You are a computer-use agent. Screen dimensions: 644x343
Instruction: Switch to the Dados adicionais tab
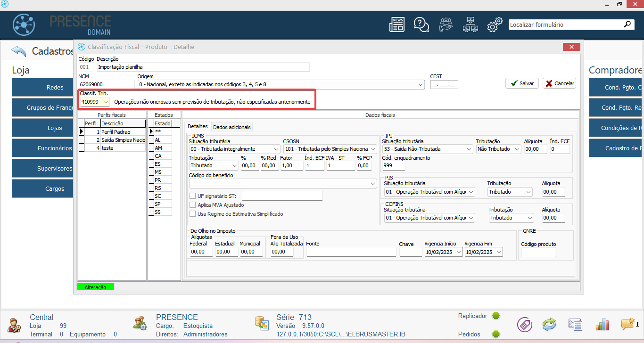coord(231,127)
